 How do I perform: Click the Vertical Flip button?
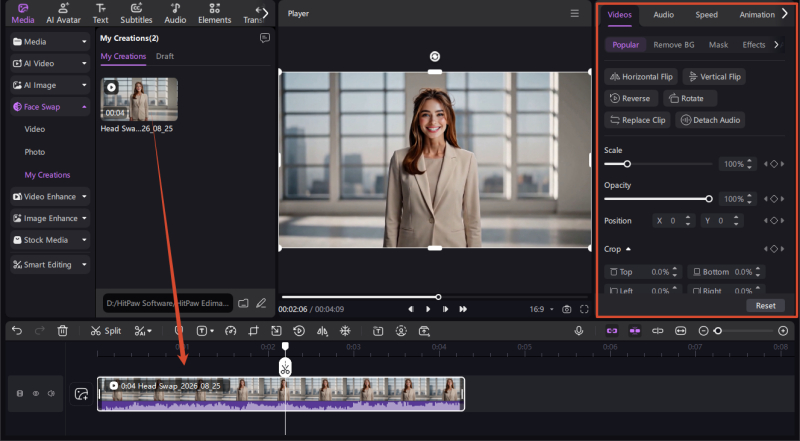coord(714,77)
